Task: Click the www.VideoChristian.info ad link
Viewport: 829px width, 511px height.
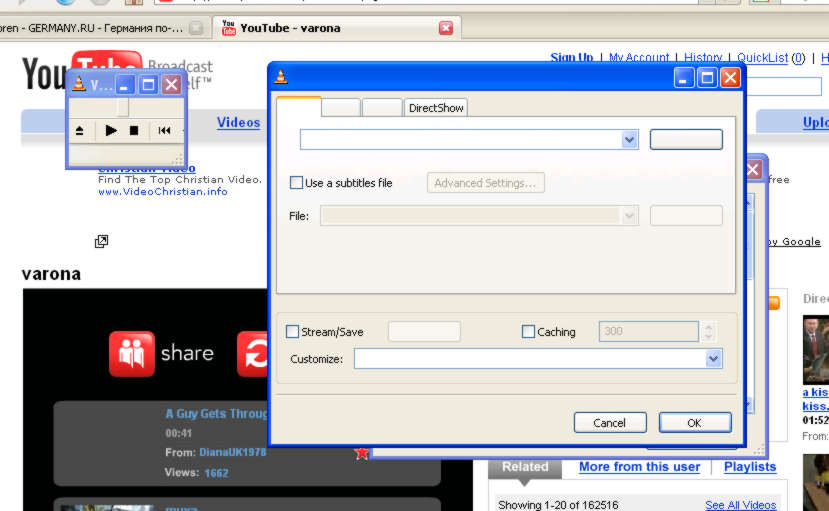Action: pos(163,192)
